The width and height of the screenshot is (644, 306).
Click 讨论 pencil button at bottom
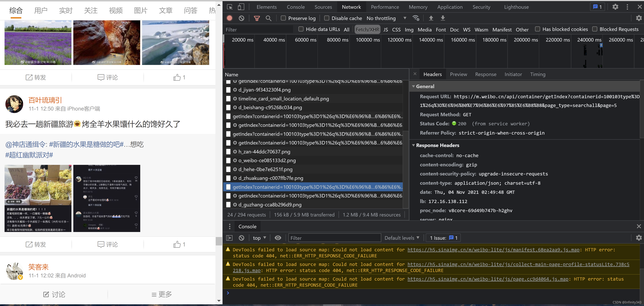point(54,294)
